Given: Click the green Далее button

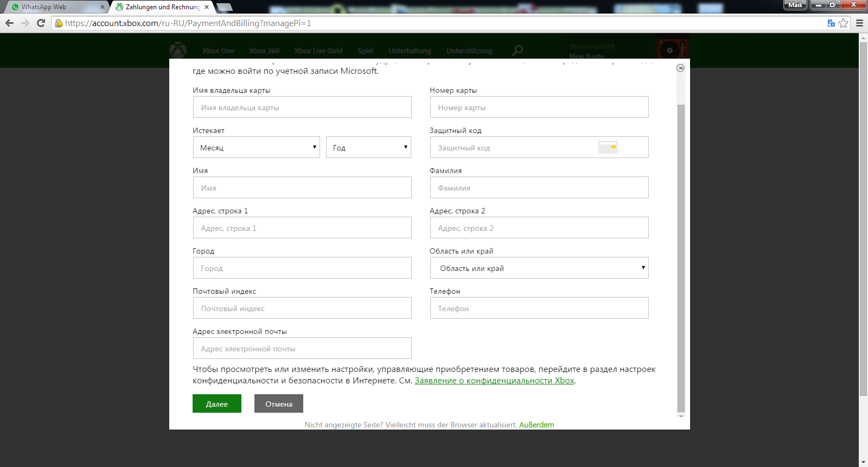Looking at the screenshot, I should 217,403.
